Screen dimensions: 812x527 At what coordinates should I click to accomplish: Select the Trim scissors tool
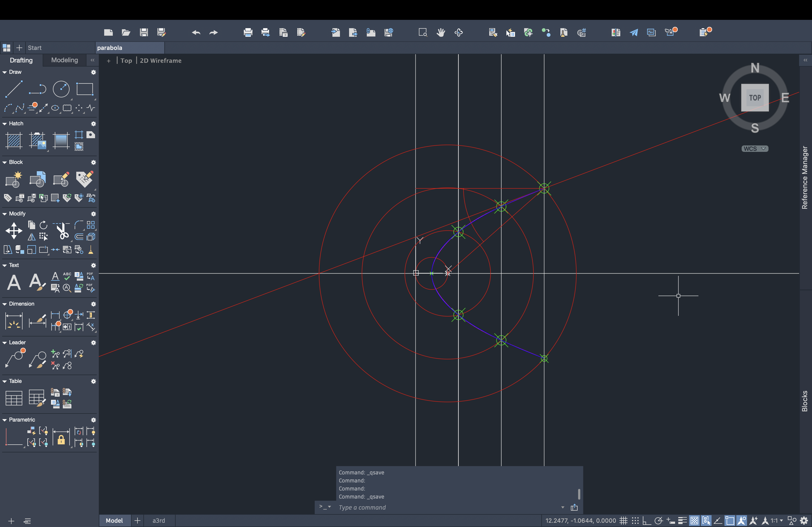[62, 231]
